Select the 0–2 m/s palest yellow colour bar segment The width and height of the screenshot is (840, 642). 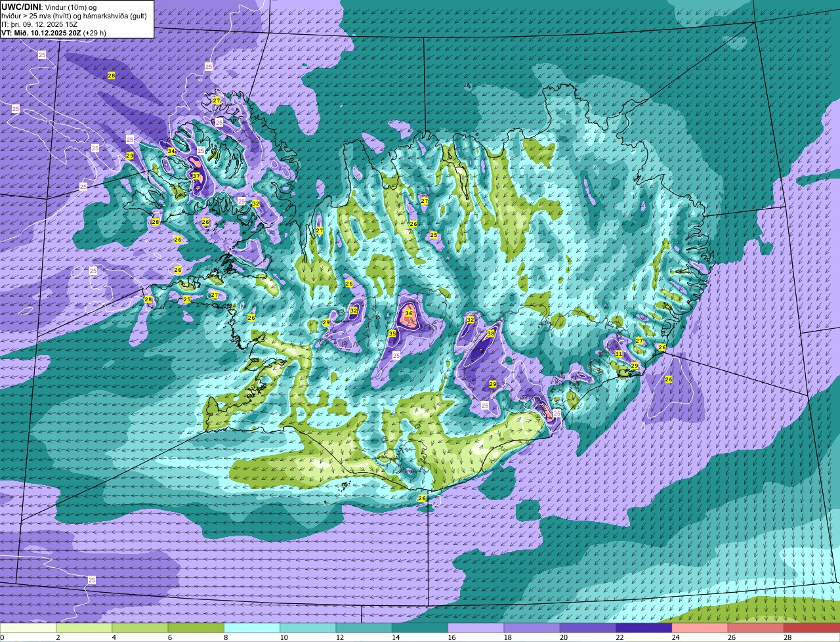point(29,628)
